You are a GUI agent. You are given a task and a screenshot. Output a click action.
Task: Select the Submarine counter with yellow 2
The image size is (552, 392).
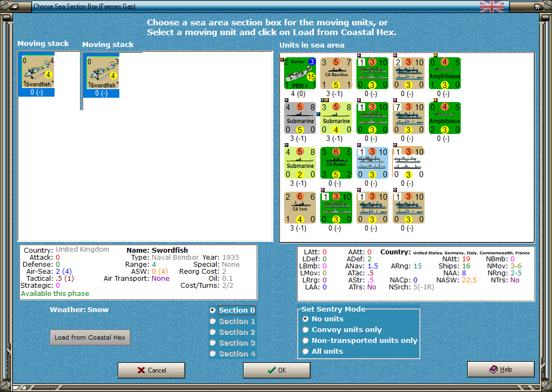click(x=300, y=163)
